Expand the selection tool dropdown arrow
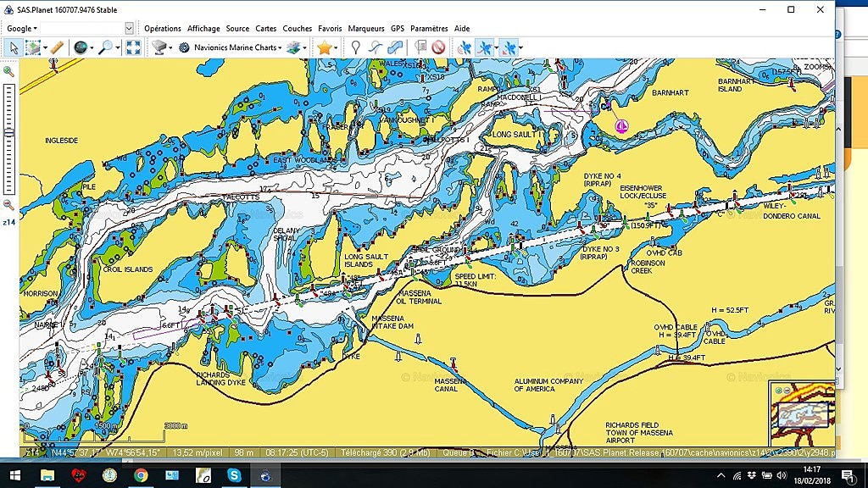The height and width of the screenshot is (488, 868). click(46, 48)
